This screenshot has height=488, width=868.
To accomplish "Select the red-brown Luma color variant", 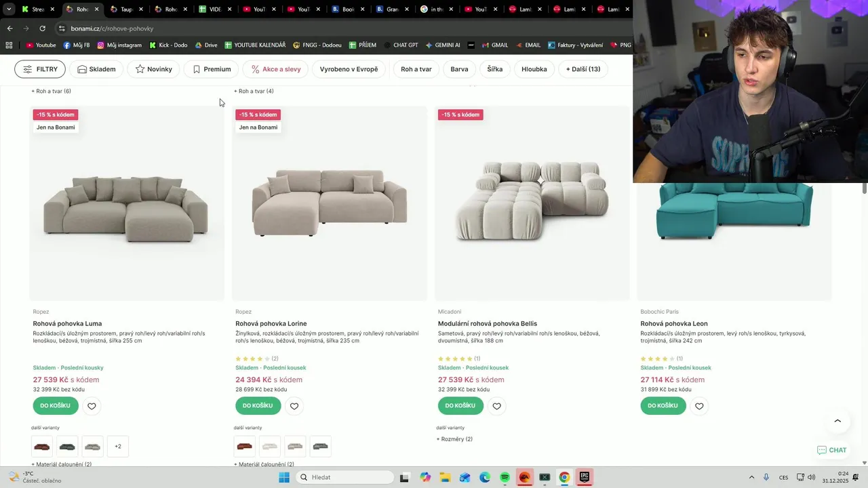I will pyautogui.click(x=42, y=447).
